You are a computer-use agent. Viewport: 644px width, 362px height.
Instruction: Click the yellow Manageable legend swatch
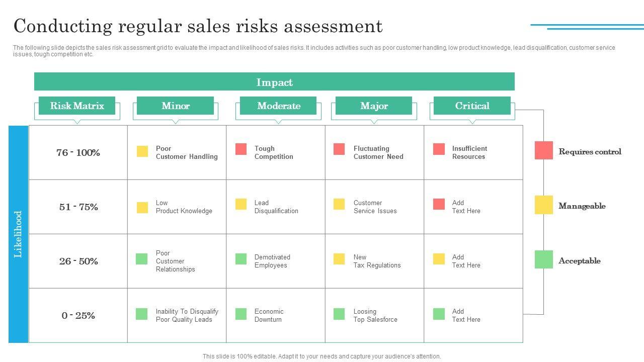[543, 205]
